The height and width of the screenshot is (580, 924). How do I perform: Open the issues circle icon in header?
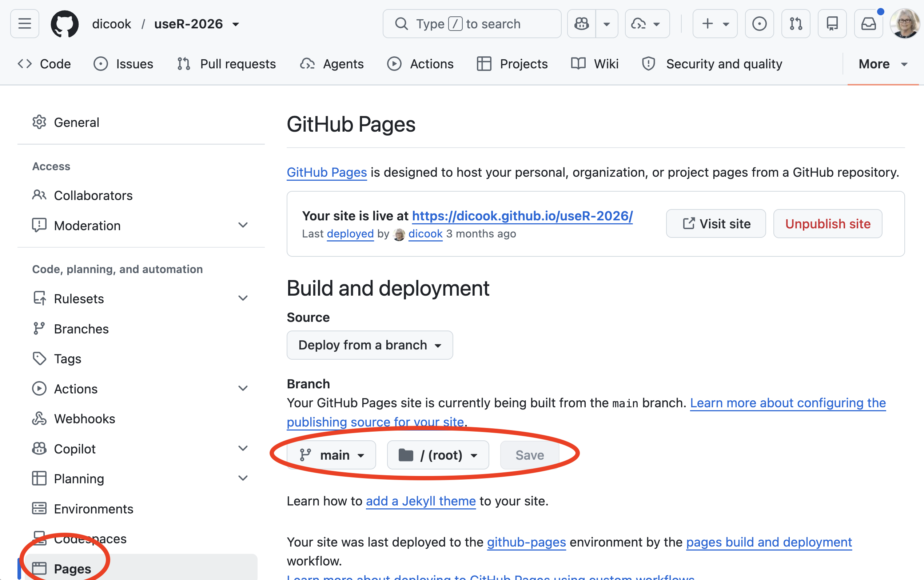[759, 24]
